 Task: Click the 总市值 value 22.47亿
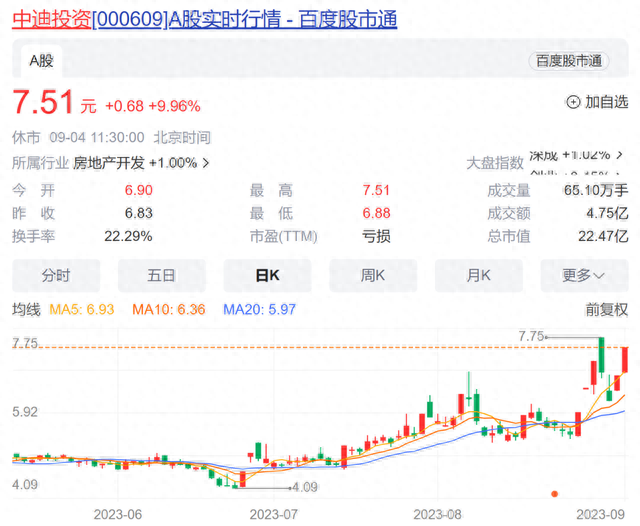tap(603, 236)
